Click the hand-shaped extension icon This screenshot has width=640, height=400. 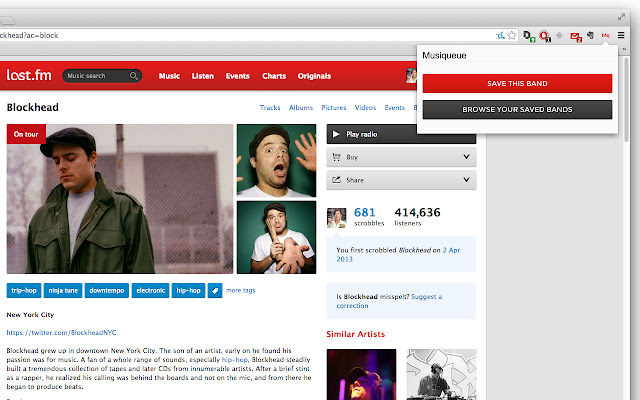pos(590,36)
